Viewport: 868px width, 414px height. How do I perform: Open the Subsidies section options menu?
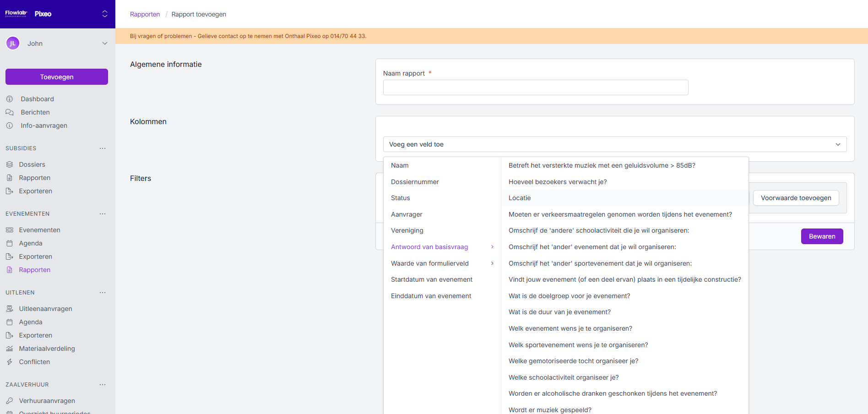tap(103, 148)
